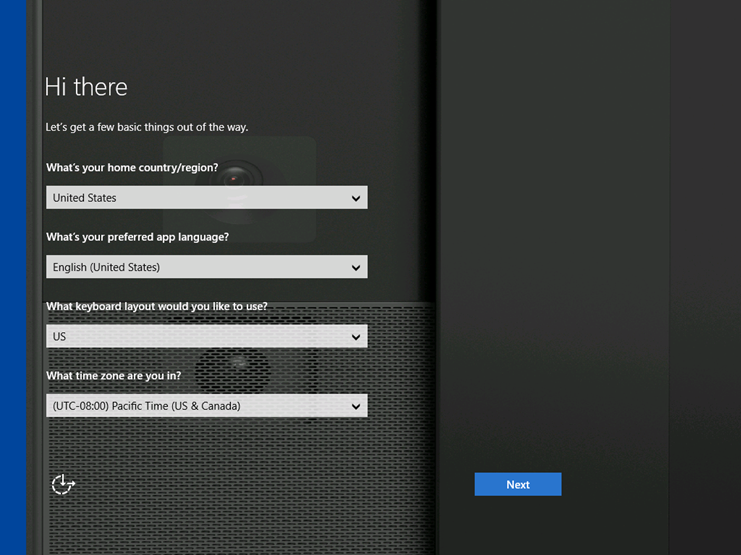Open the keyboard layout dropdown
This screenshot has width=741, height=555.
(x=207, y=337)
